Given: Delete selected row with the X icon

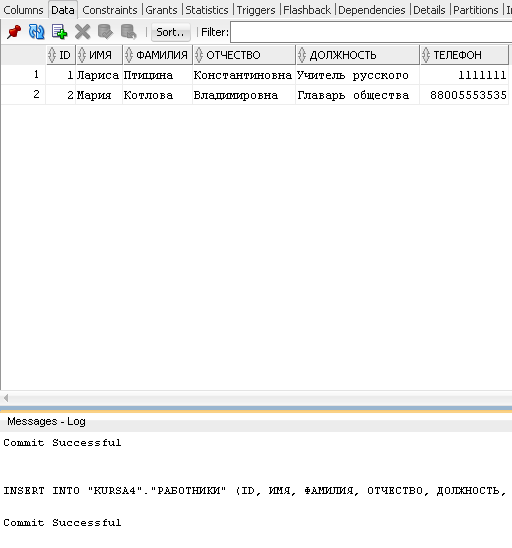Looking at the screenshot, I should [82, 32].
